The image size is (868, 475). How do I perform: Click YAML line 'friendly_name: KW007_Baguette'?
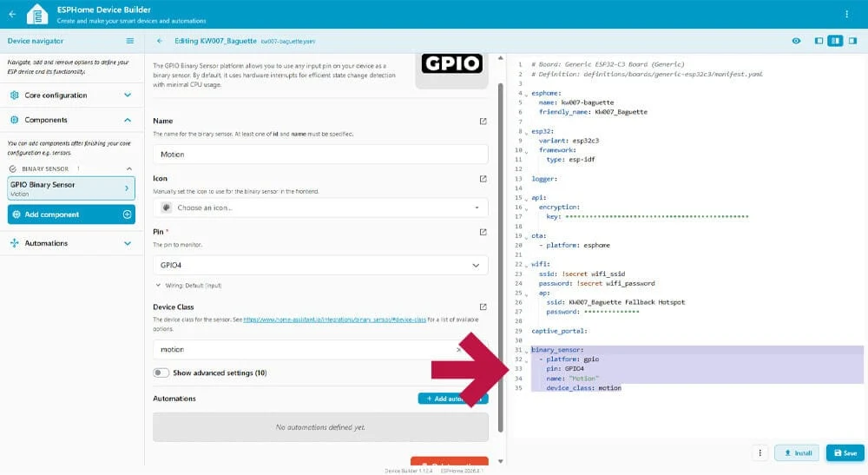pyautogui.click(x=593, y=112)
